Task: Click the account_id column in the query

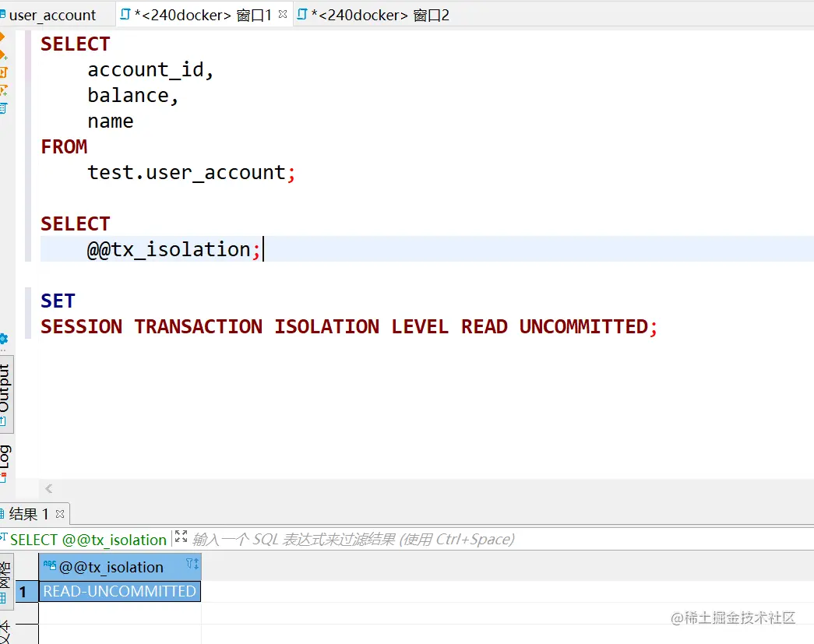Action: pyautogui.click(x=145, y=69)
